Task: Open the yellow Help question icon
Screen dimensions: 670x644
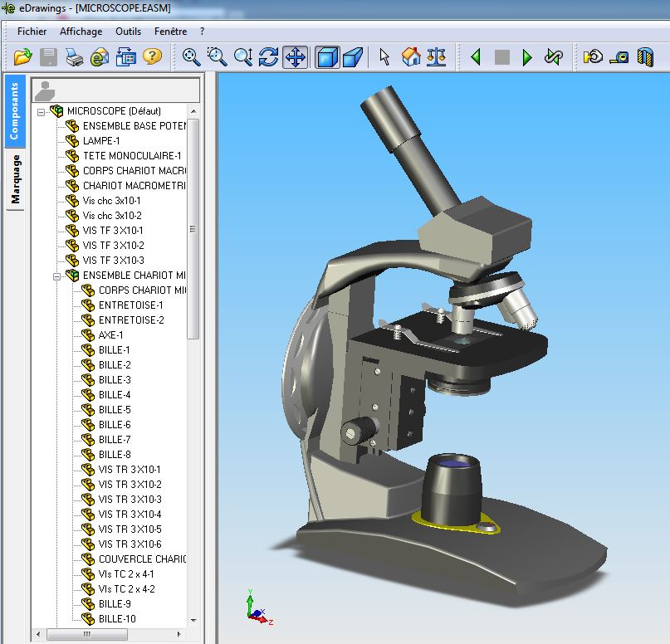Action: coord(152,56)
